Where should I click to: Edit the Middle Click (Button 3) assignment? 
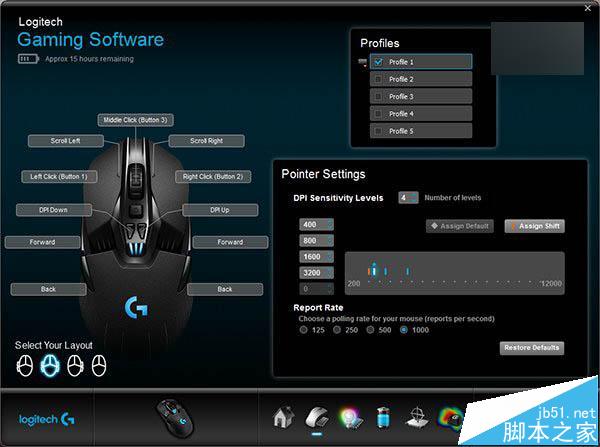pyautogui.click(x=135, y=120)
